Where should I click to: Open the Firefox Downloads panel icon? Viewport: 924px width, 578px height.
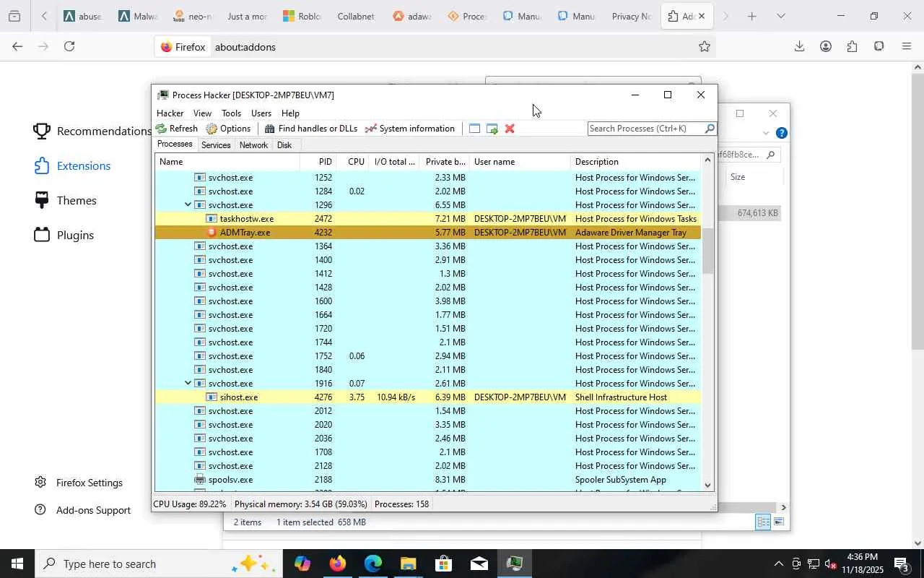pos(799,47)
